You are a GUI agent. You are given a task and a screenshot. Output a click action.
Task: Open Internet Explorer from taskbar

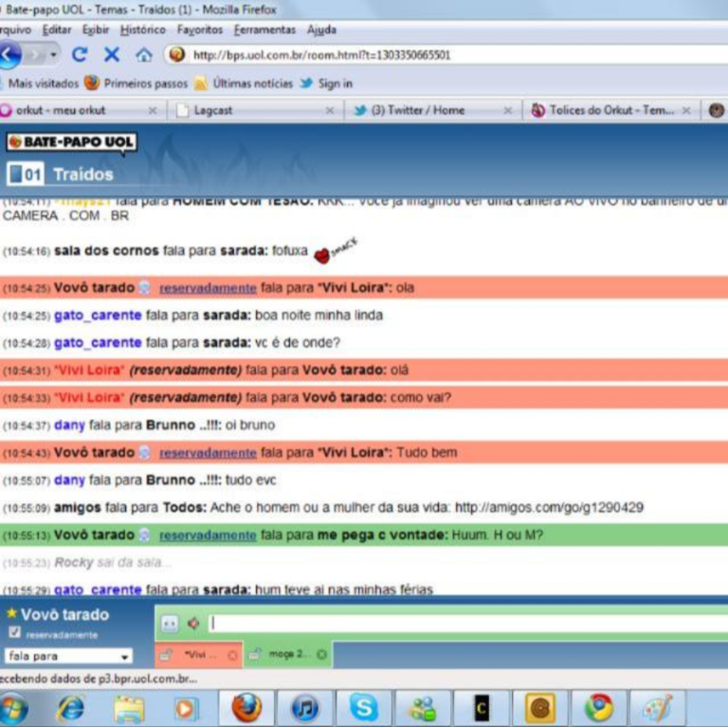pyautogui.click(x=69, y=709)
